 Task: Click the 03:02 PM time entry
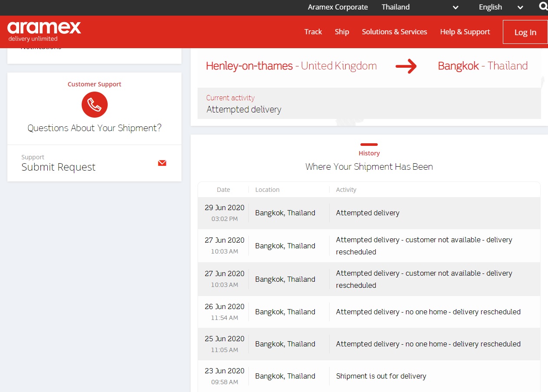[x=224, y=219]
